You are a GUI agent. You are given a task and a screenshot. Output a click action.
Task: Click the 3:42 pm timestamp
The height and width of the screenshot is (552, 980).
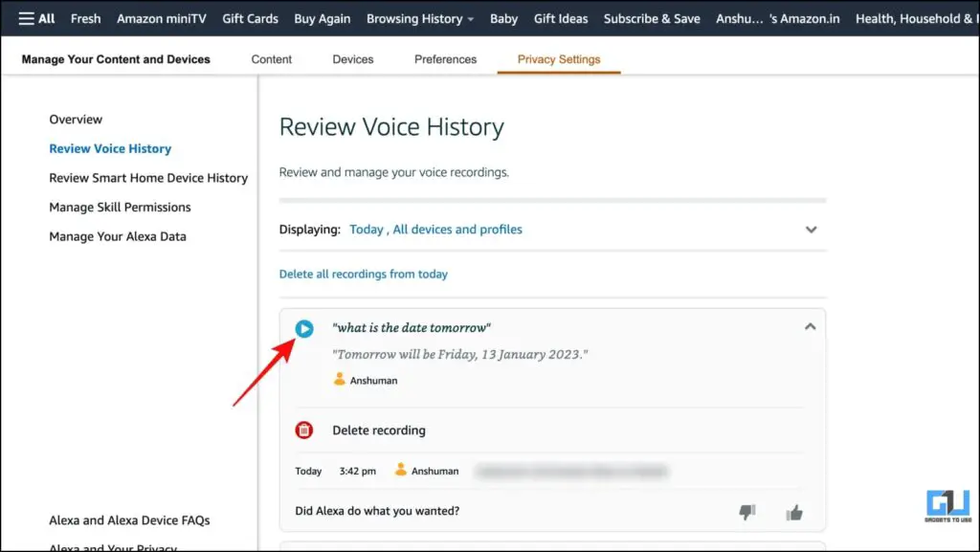[358, 472]
